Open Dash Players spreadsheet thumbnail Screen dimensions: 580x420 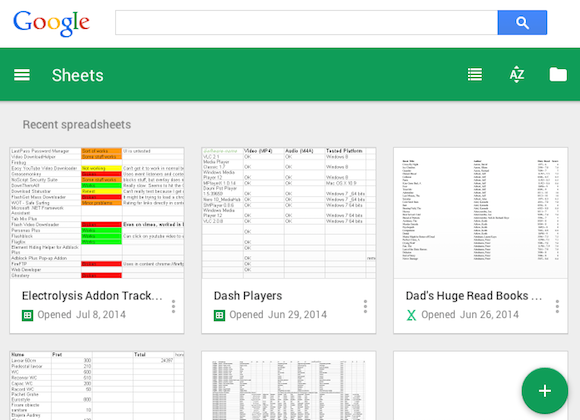(x=289, y=213)
